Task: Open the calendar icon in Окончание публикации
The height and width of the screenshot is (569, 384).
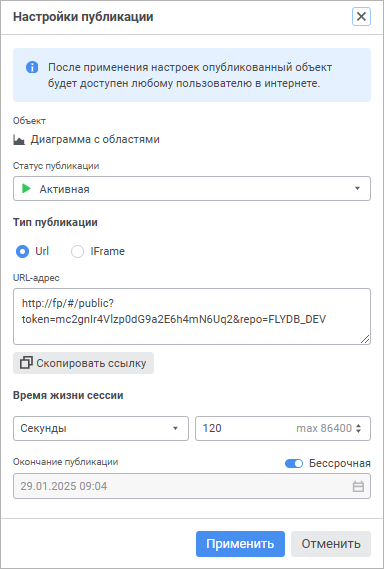Action: pyautogui.click(x=358, y=486)
